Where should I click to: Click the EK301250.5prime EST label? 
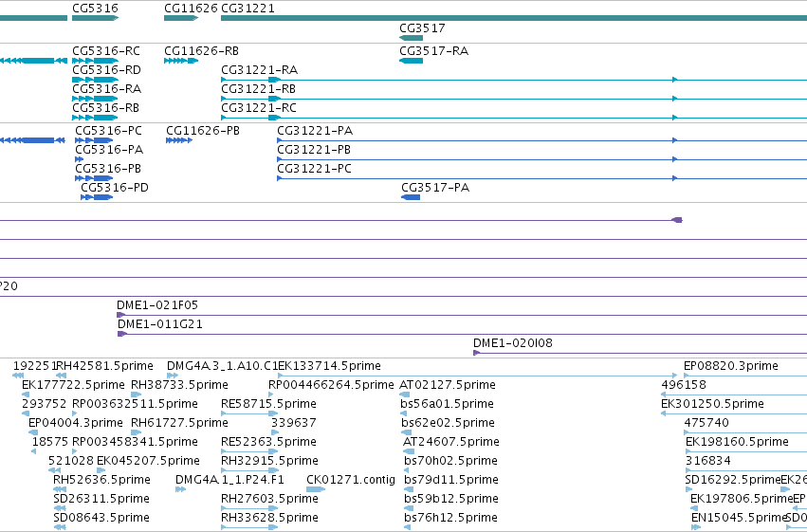pyautogui.click(x=713, y=404)
